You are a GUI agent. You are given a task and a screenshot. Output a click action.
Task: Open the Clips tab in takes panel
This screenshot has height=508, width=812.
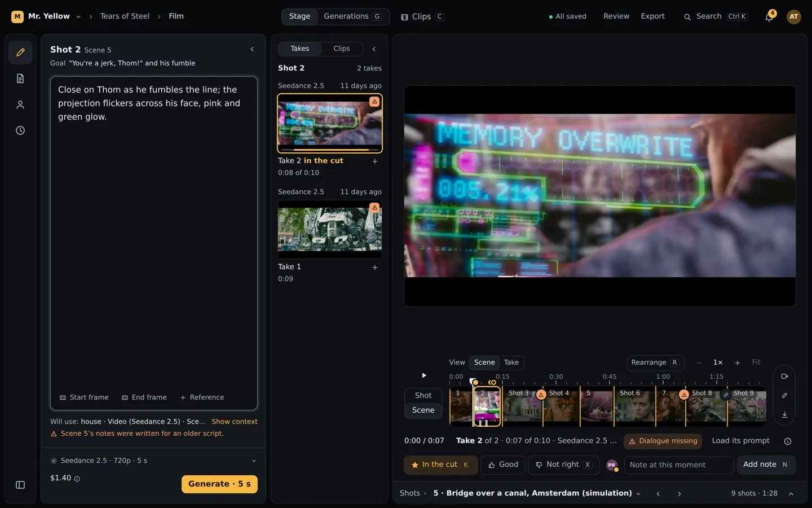click(342, 49)
